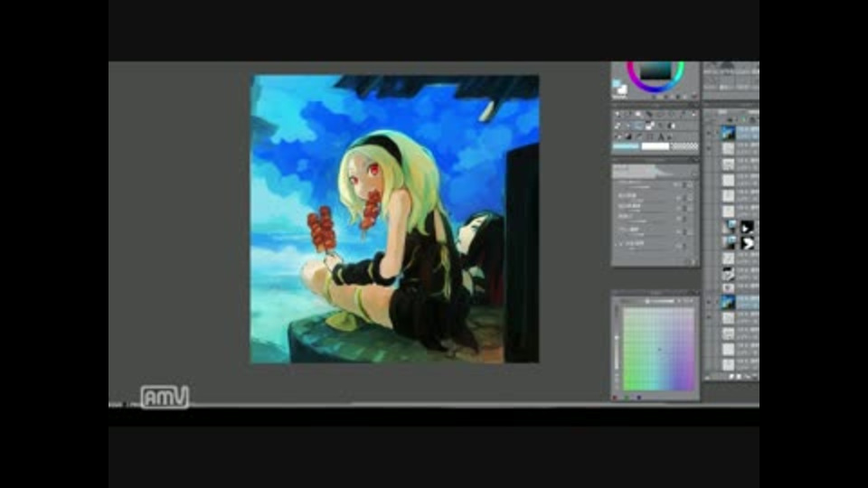
Task: Select the lower black layer mask thumbnail
Action: [x=748, y=242]
